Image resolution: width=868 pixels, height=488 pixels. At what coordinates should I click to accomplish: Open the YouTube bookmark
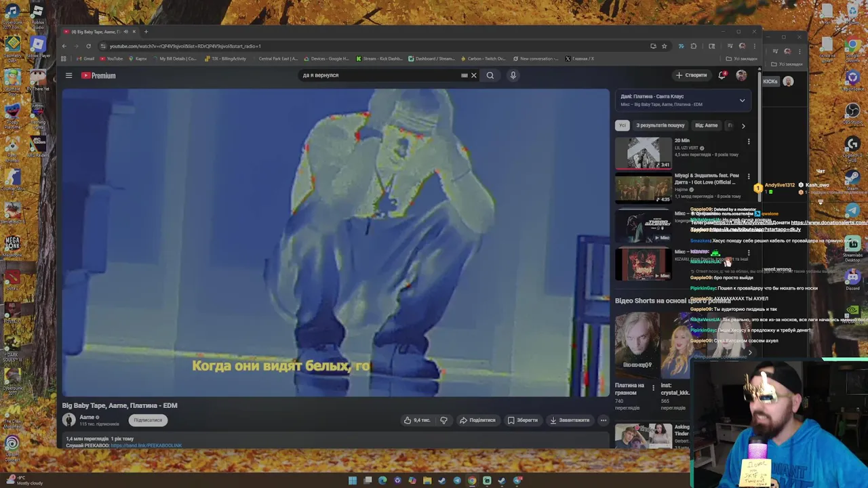click(x=111, y=59)
